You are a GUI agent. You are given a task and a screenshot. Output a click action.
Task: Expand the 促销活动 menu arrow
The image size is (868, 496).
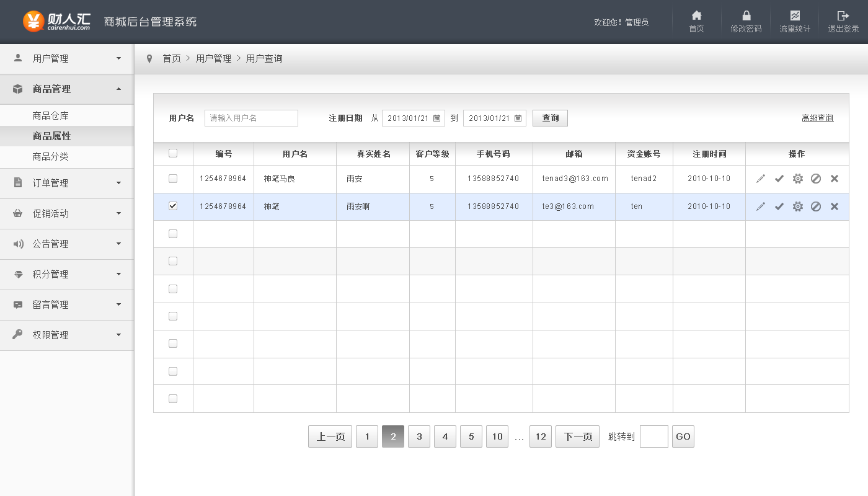[x=118, y=213]
